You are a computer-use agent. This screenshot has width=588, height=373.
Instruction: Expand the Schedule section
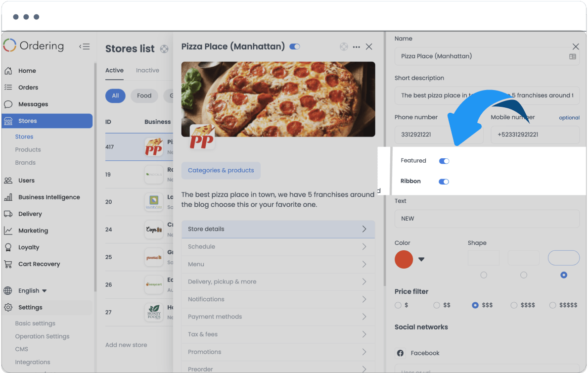click(278, 246)
